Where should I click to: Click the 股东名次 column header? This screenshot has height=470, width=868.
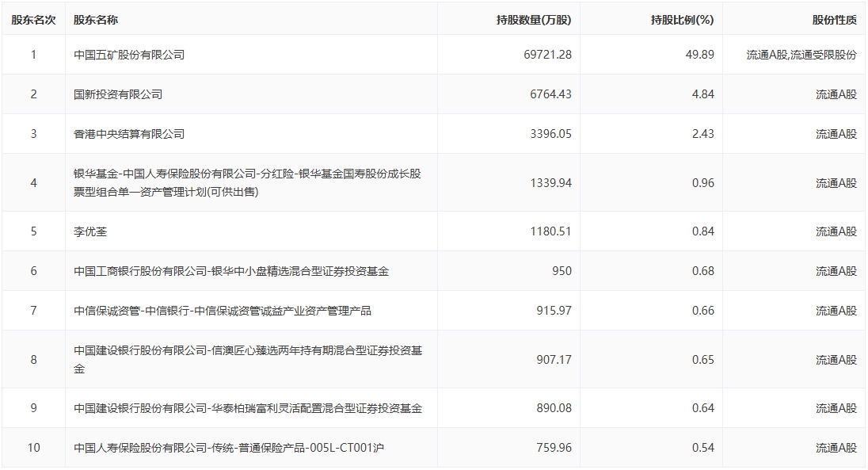pyautogui.click(x=33, y=20)
